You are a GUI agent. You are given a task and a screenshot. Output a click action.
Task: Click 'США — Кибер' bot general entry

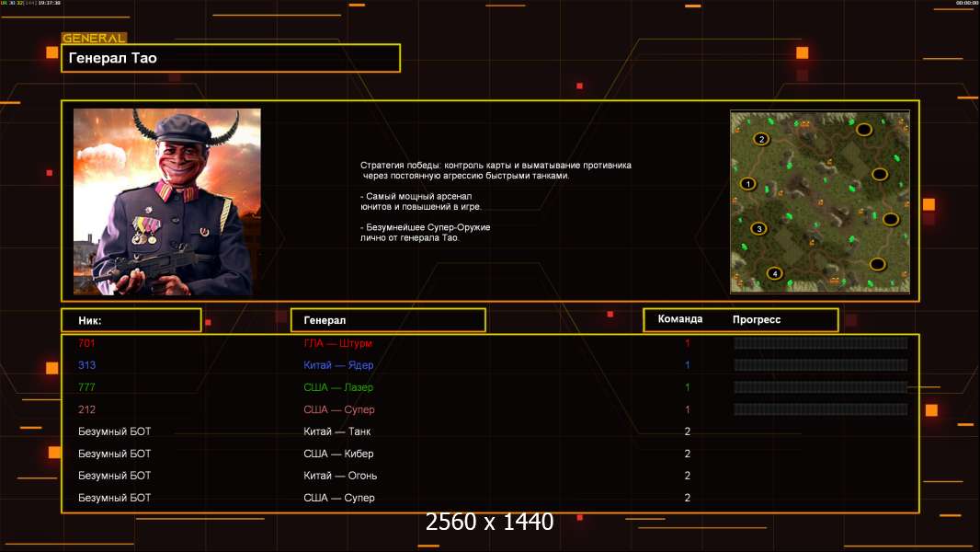click(338, 454)
